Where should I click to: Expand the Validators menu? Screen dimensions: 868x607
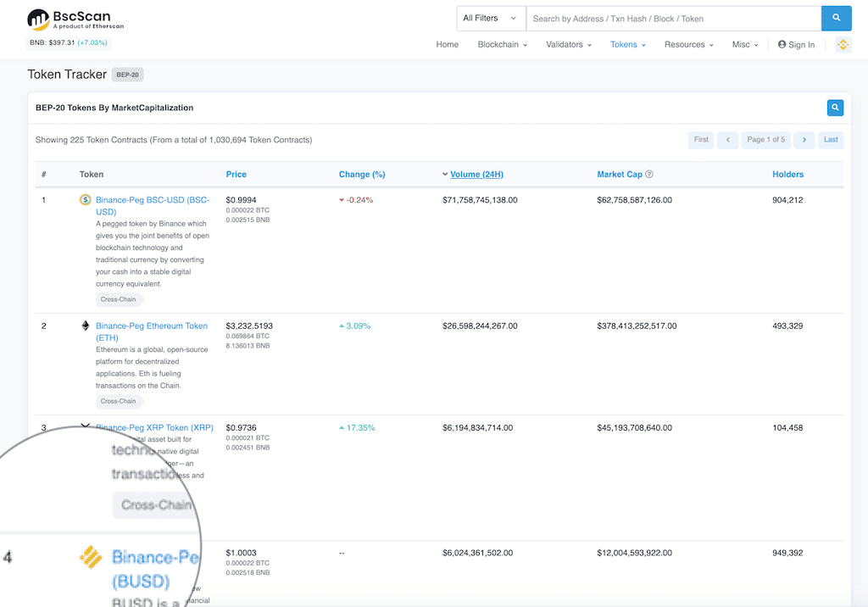click(x=569, y=44)
